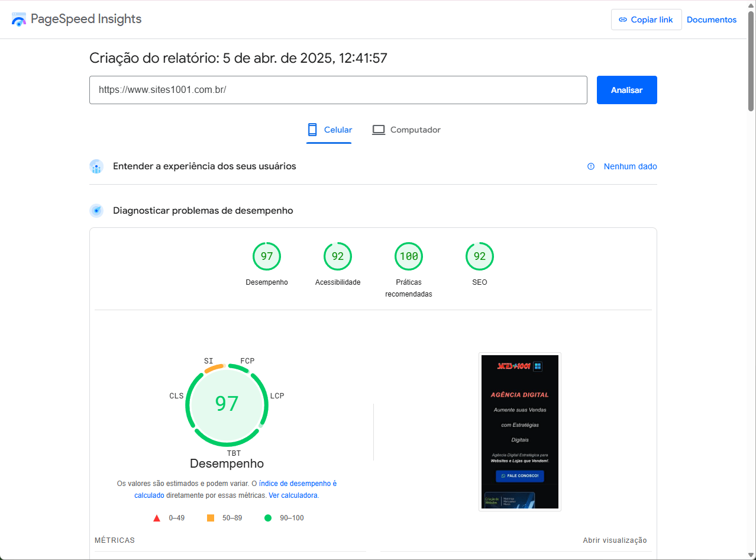The width and height of the screenshot is (756, 560).
Task: Click Diagnosticar problemas de desempenho heading
Action: pos(203,211)
